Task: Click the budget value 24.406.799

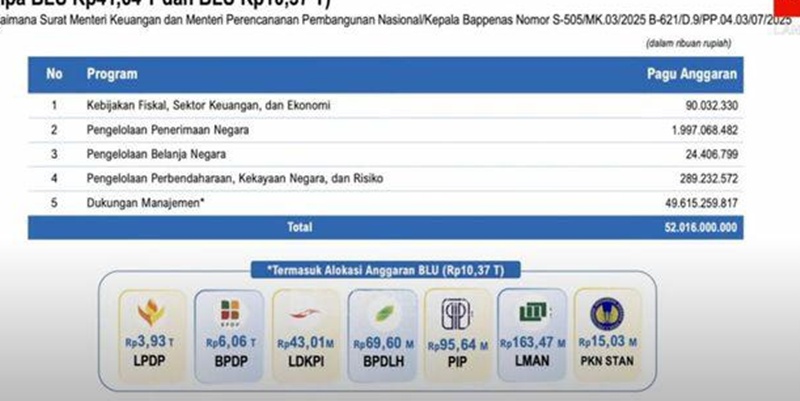Action: [x=712, y=154]
